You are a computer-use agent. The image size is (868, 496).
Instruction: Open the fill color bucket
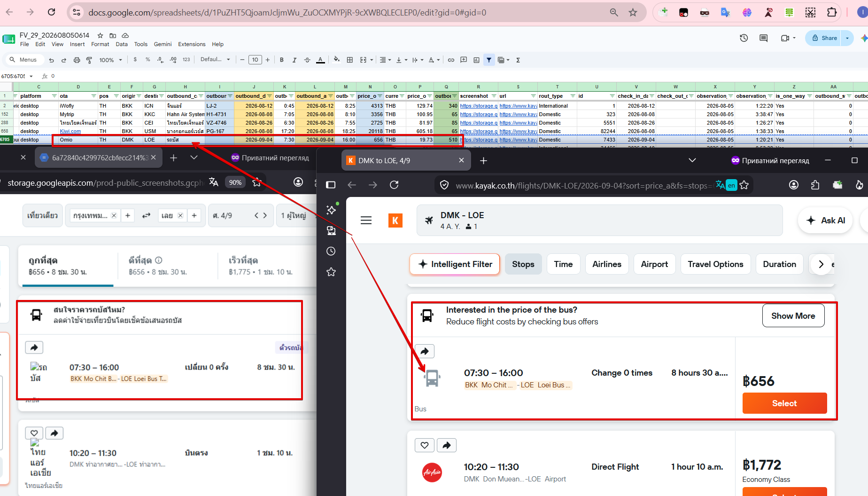click(336, 60)
